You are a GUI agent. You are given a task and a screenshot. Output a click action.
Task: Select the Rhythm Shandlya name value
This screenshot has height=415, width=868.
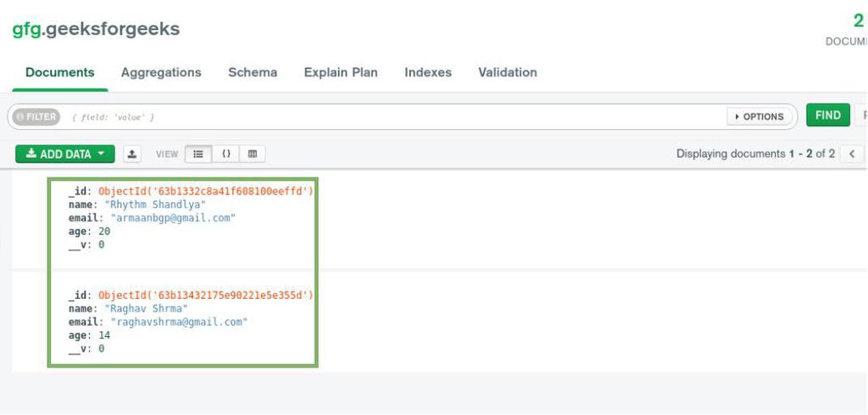(x=155, y=205)
